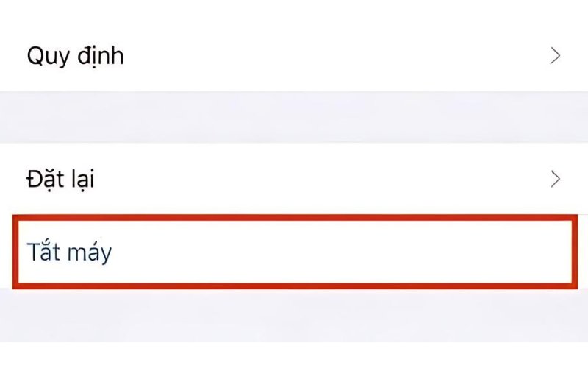The width and height of the screenshot is (588, 368).
Task: Select the Quy định text label
Action: coord(75,56)
